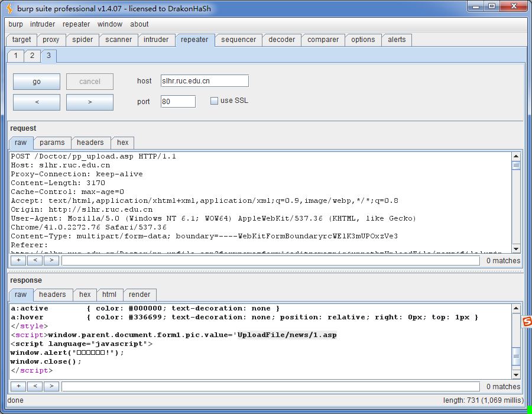The image size is (532, 414).
Task: Switch to the proxy tab
Action: [x=51, y=40]
